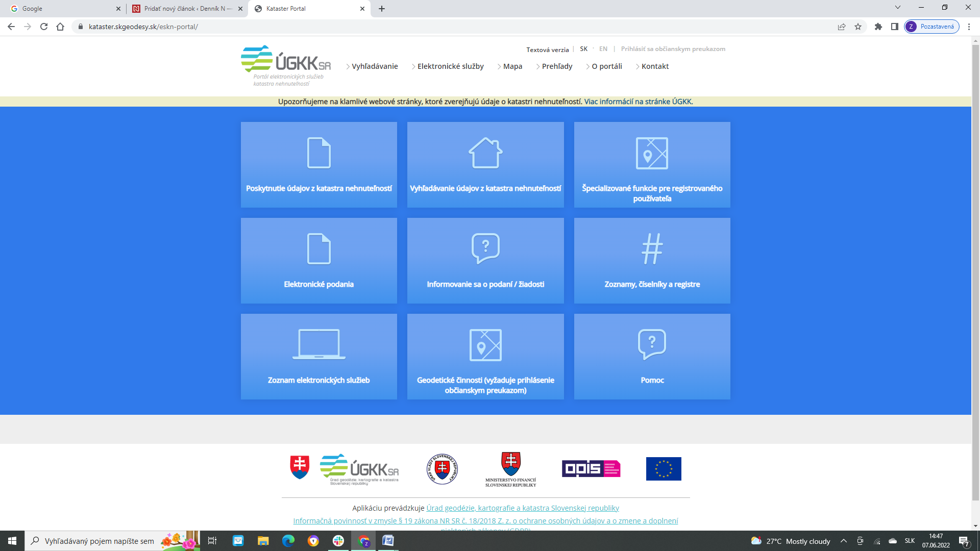980x551 pixels.
Task: Open the Kontakt menu item
Action: pos(655,66)
